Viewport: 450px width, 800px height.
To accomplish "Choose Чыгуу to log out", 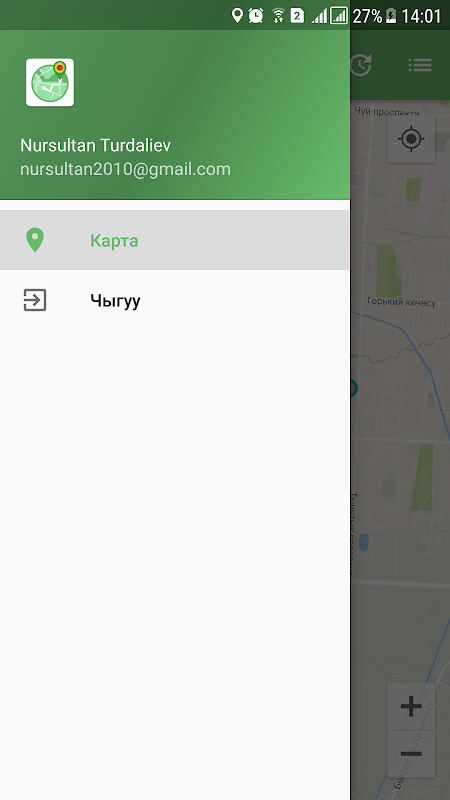I will (174, 300).
